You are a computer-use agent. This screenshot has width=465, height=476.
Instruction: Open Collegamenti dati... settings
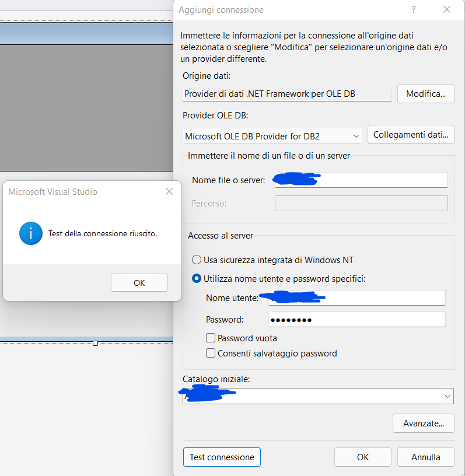(x=411, y=135)
